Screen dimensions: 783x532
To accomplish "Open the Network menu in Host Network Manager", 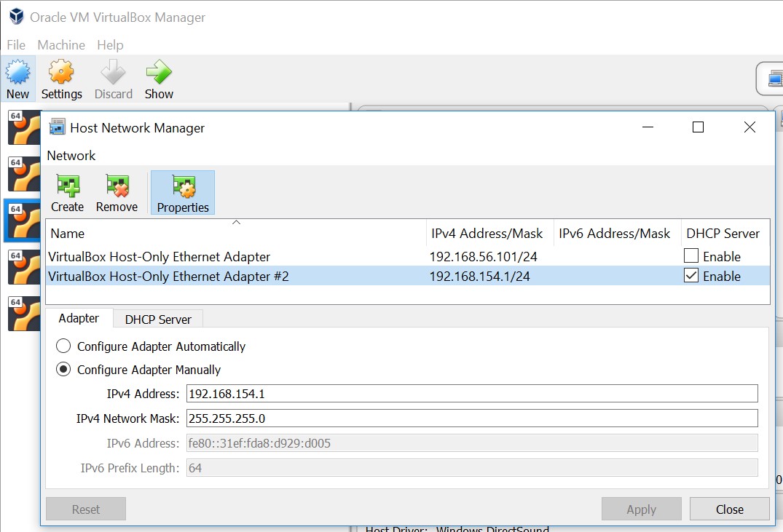I will point(71,155).
